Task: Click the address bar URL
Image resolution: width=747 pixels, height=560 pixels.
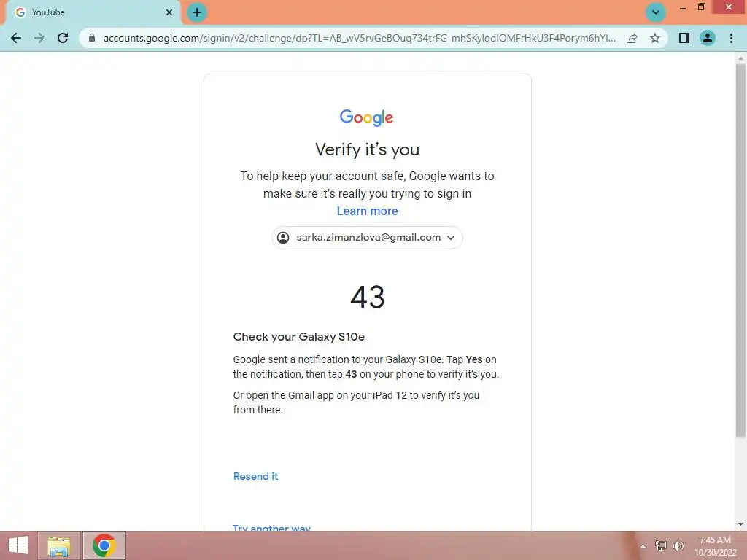Action: [x=360, y=38]
